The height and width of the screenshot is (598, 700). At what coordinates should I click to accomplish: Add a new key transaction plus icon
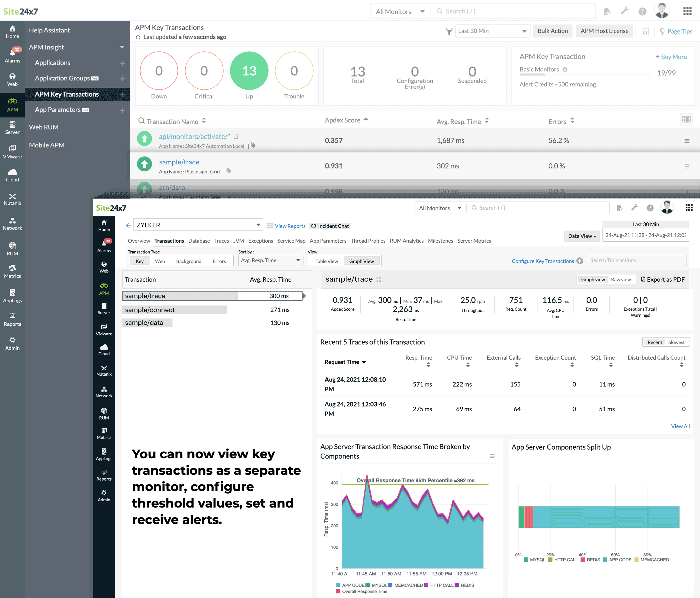122,95
